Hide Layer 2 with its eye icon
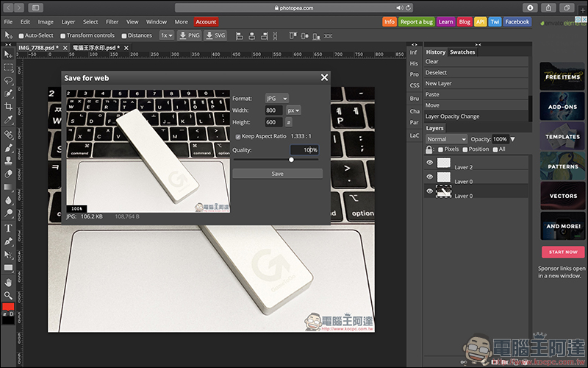 pos(430,163)
